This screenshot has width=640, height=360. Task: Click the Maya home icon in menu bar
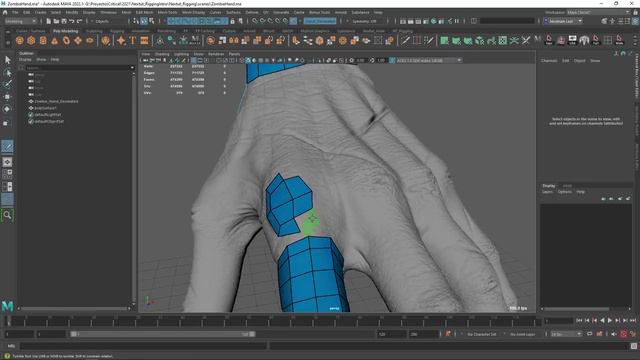point(5,12)
